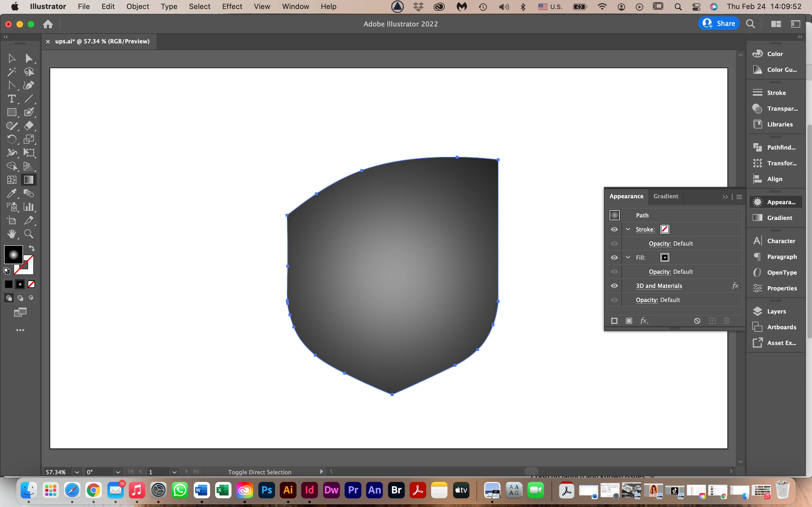Toggle visibility of the Fill attribute
This screenshot has width=812, height=507.
614,257
